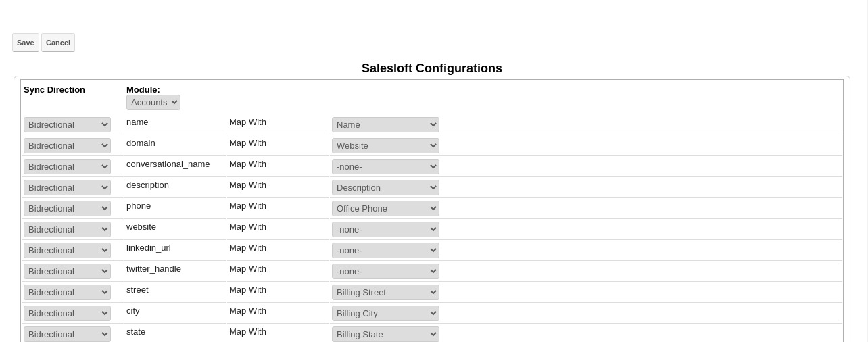Viewport: 868px width, 342px height.
Task: Change sync direction for twitter_handle row
Action: 67,272
